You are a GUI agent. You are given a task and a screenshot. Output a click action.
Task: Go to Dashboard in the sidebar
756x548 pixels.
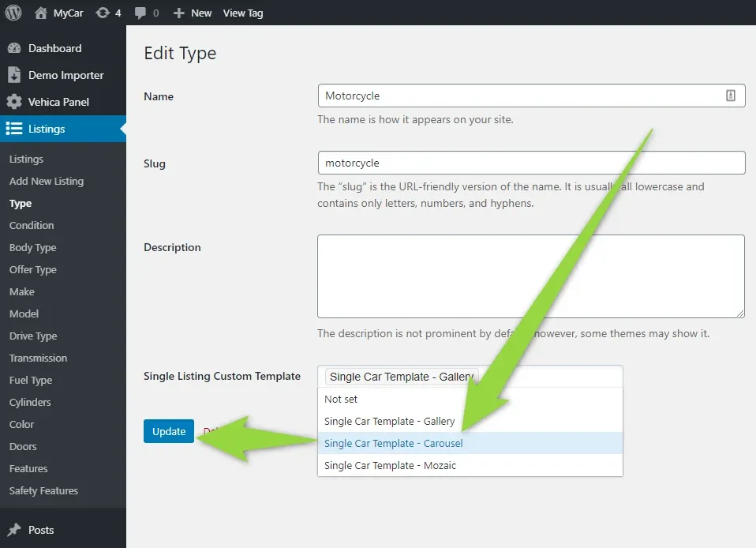tap(55, 48)
